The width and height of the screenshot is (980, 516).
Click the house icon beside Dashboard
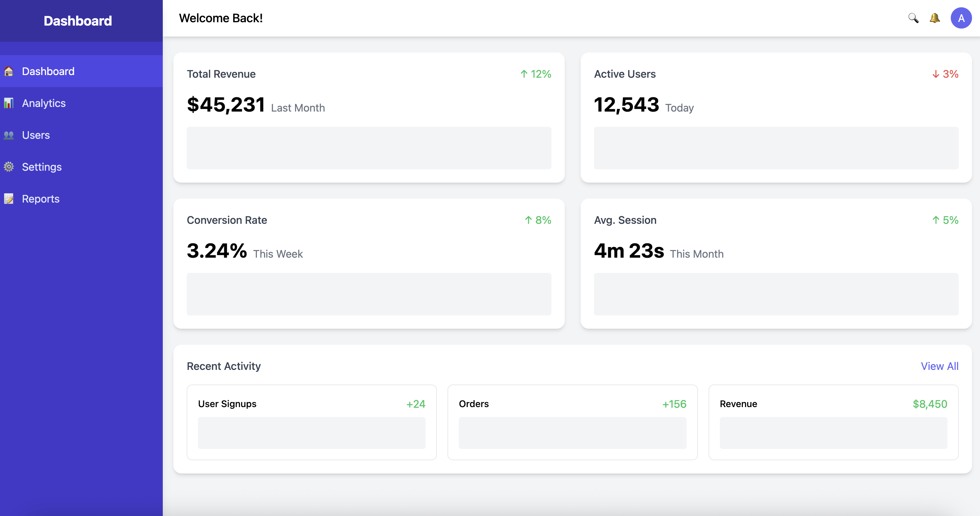coord(9,71)
